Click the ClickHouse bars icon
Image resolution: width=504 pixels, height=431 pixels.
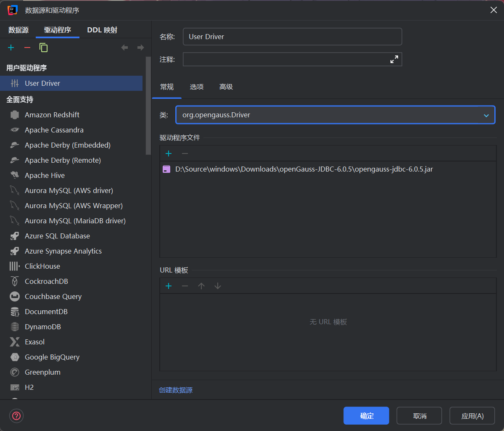coord(14,266)
